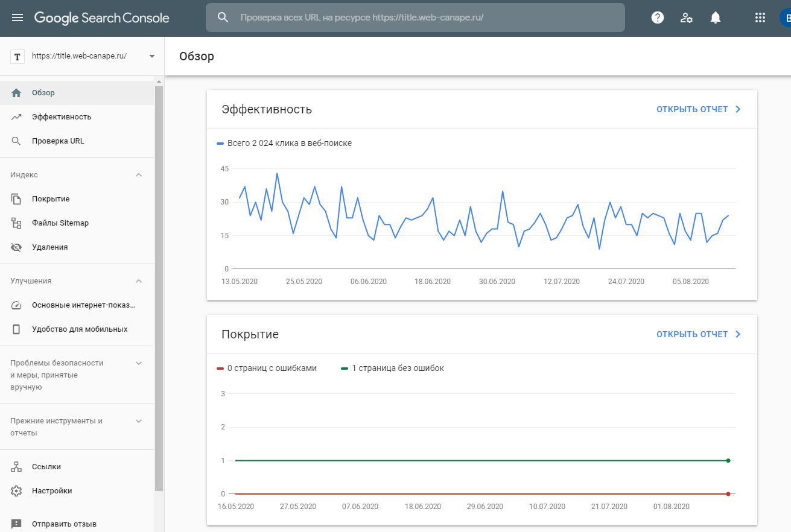The height and width of the screenshot is (532, 791).
Task: Click the blue clicks legend marker
Action: (x=220, y=144)
